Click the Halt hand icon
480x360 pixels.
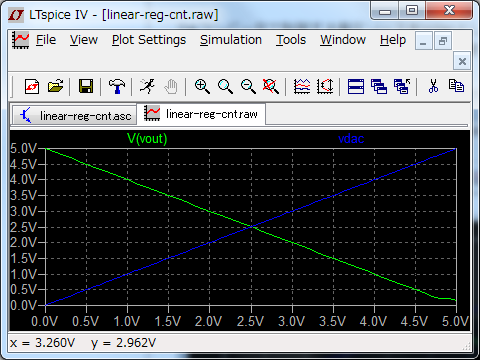tap(171, 87)
